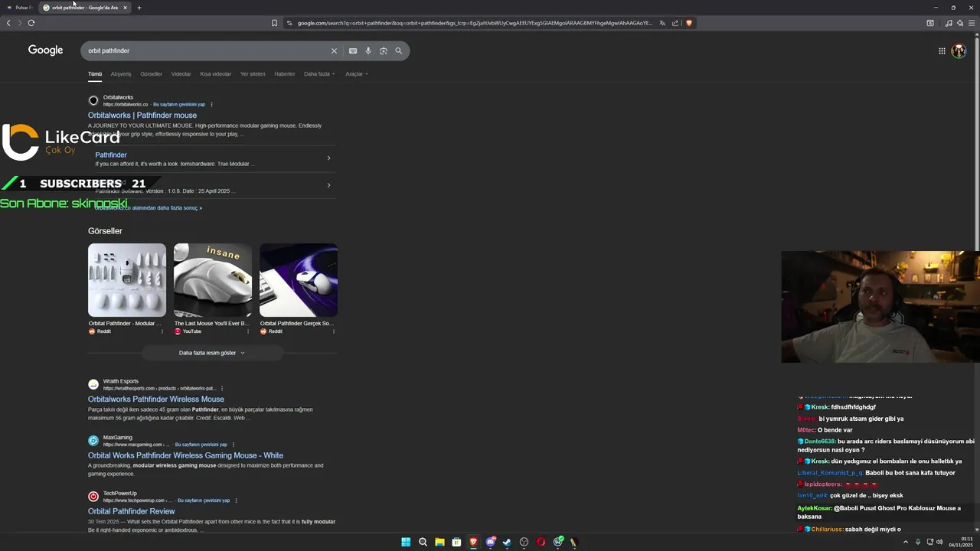Open three-dot menu of Wraith Esports result
980x551 pixels.
point(224,389)
